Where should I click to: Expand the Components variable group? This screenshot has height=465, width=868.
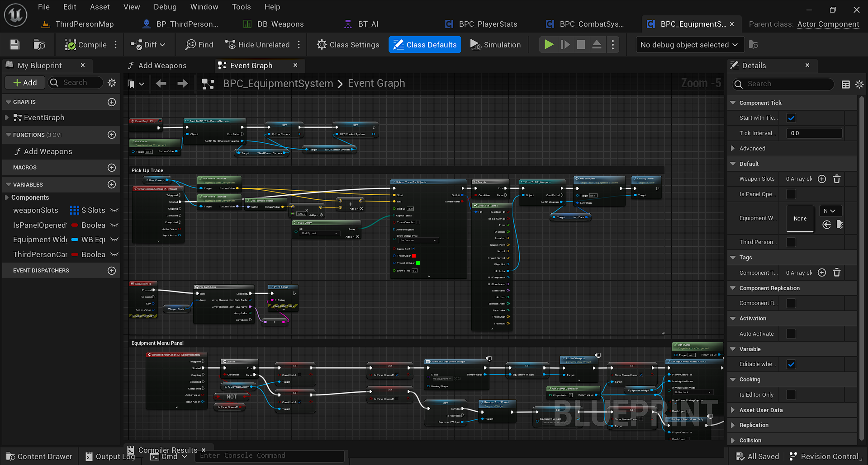click(x=7, y=197)
